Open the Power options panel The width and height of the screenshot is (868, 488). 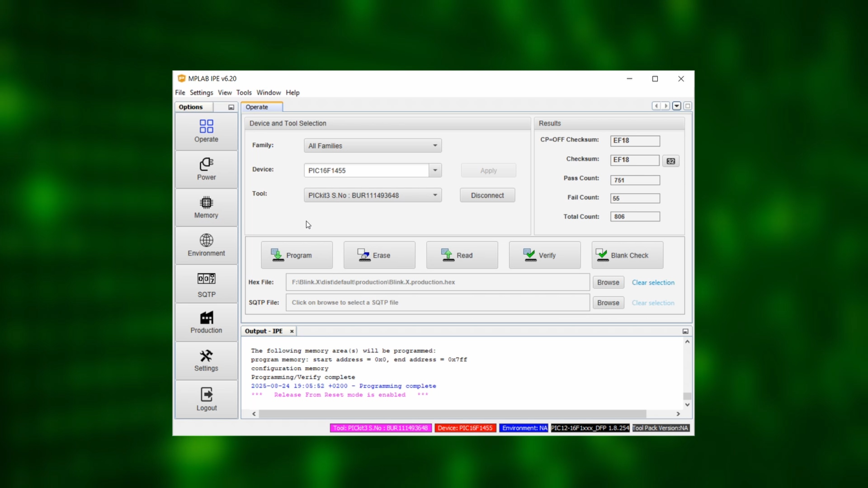tap(206, 169)
